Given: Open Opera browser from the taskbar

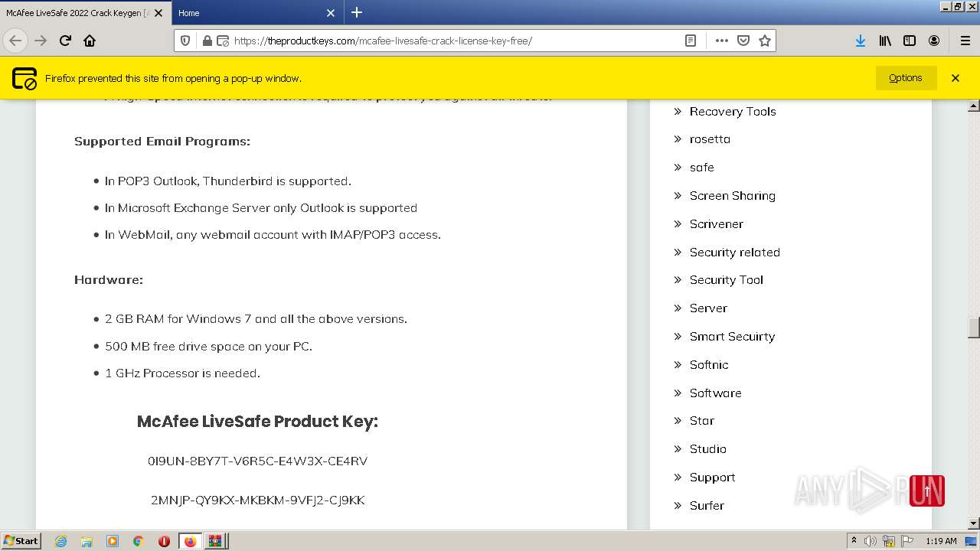Looking at the screenshot, I should click(x=164, y=541).
